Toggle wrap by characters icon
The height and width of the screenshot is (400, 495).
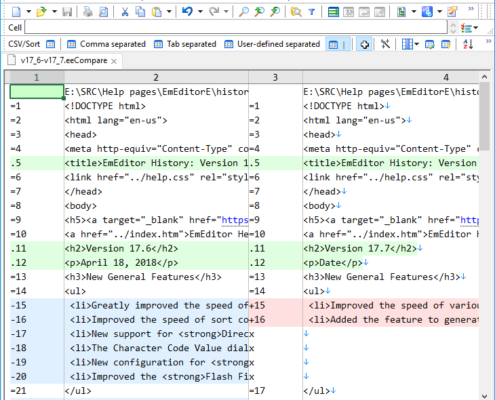[349, 12]
